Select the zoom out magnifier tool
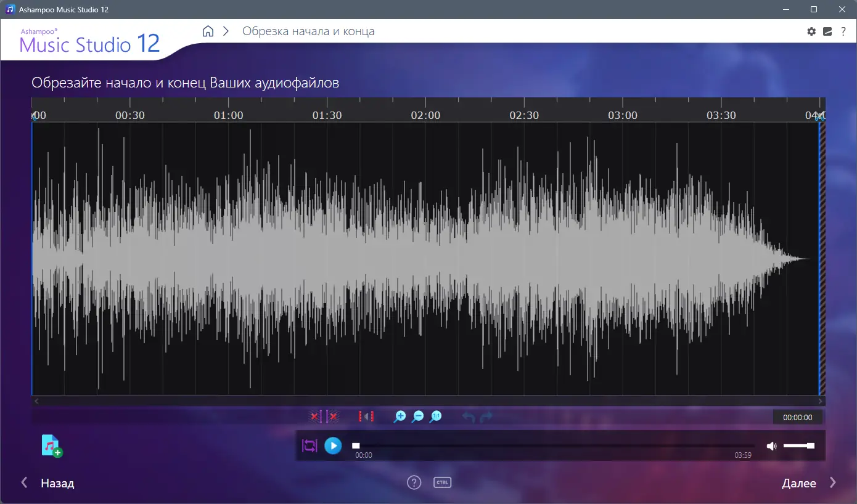 tap(417, 417)
